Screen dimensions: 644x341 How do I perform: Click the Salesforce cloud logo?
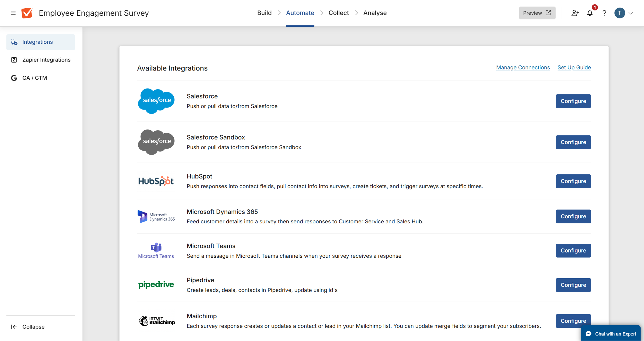pos(156,101)
